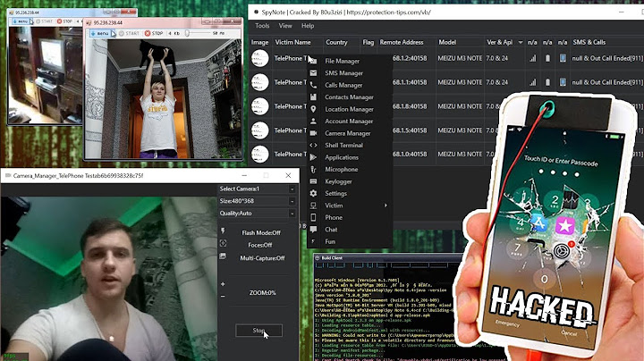Click blue phone icon in 68.1.1:40158 row
The width and height of the screenshot is (644, 361).
[x=563, y=82]
